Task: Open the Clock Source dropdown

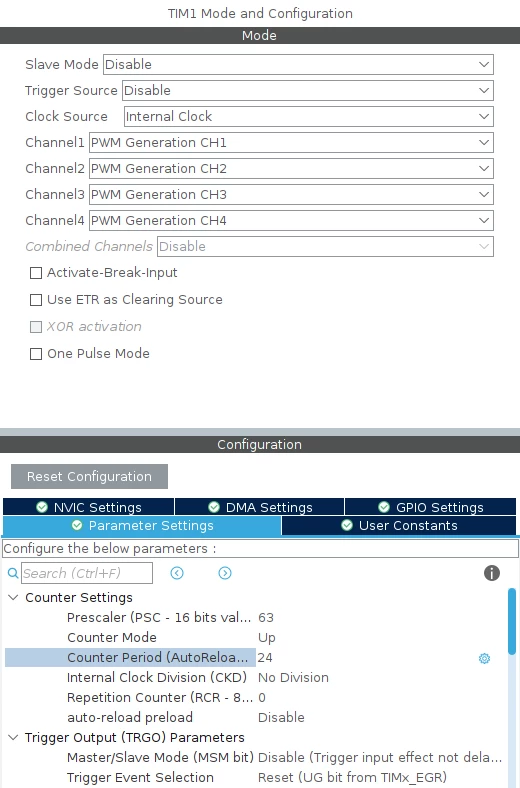Action: tap(309, 117)
